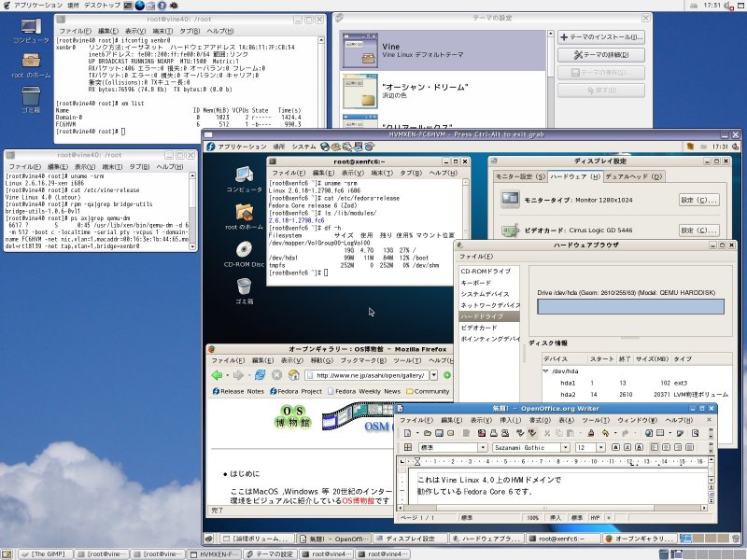The image size is (747, 560).
Task: Select Hard Drive entry in Hardware Browser list
Action: point(488,316)
